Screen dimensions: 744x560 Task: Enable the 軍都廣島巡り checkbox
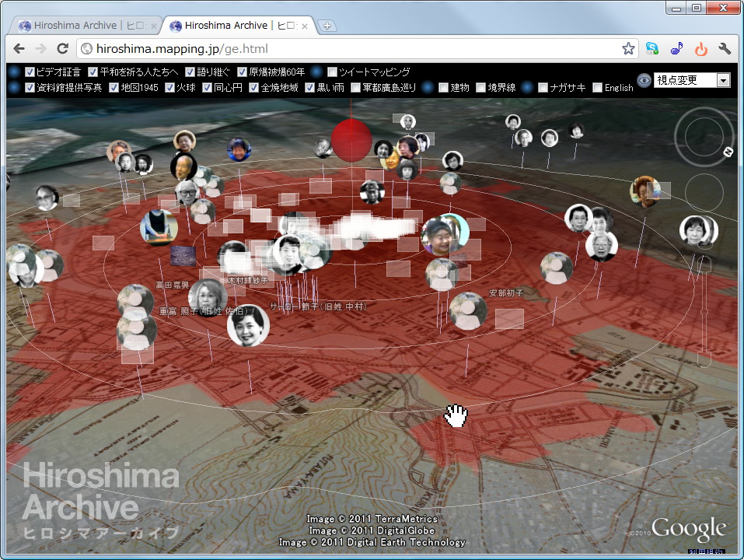(355, 88)
